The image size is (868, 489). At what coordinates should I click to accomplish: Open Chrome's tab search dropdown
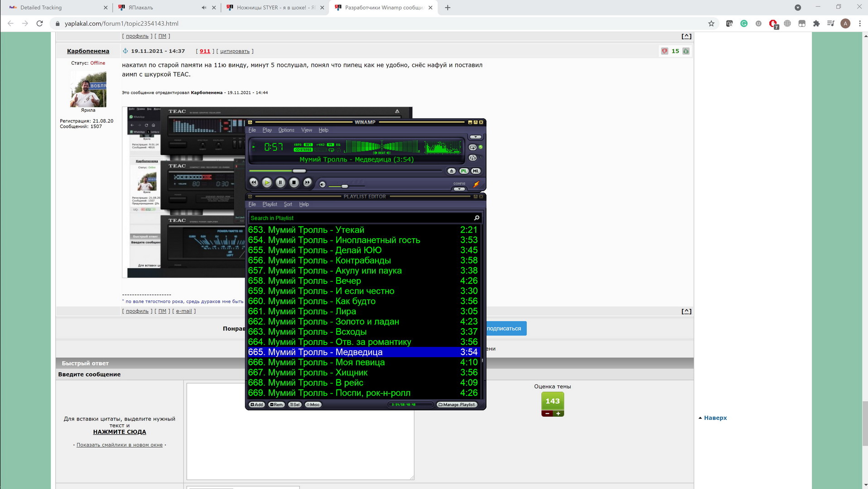point(798,8)
